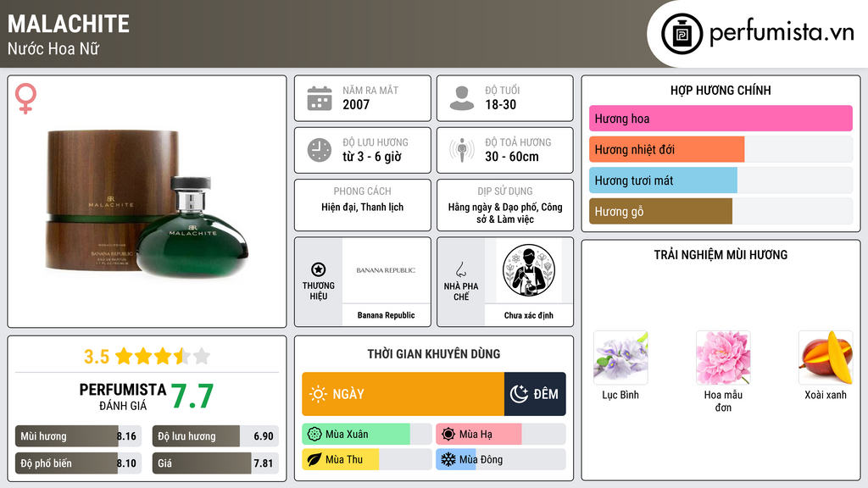This screenshot has height=488, width=868.
Task: Click the Lục Bình note label
Action: (620, 395)
